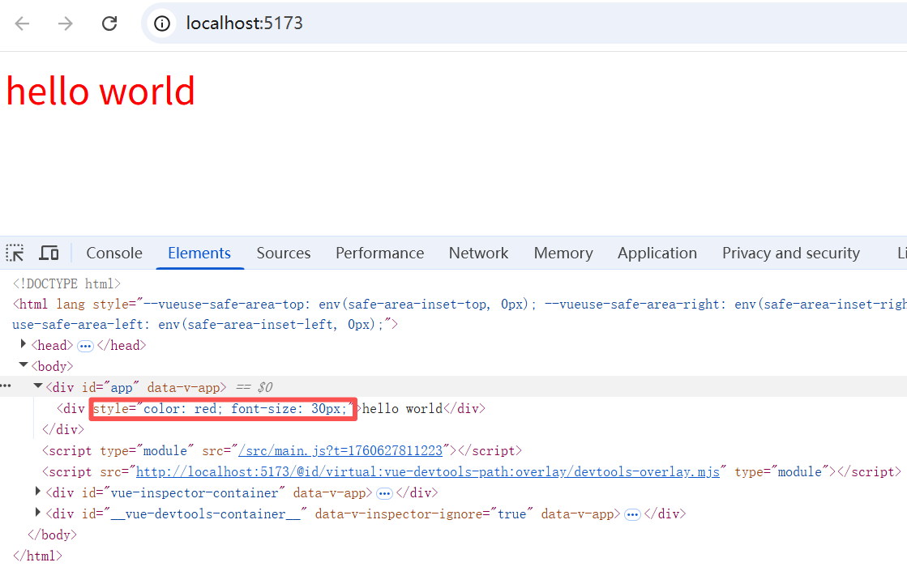
Task: Open the Application tab
Action: click(657, 254)
